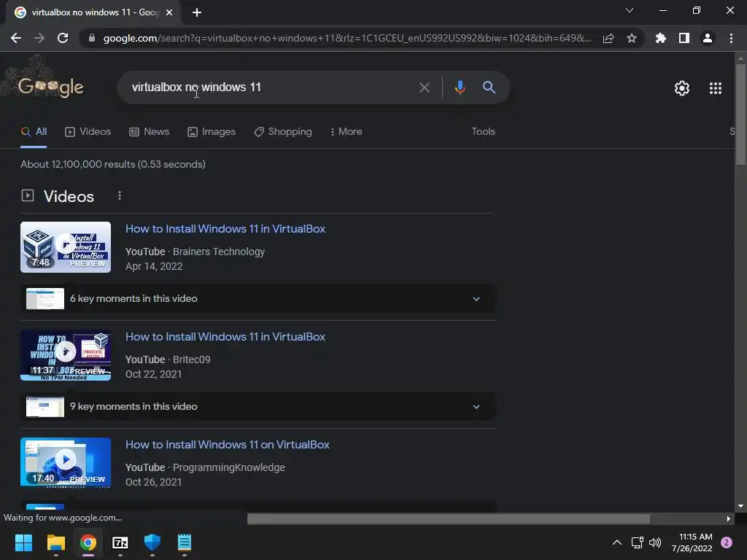Open the Britec09 video title link

pyautogui.click(x=225, y=337)
